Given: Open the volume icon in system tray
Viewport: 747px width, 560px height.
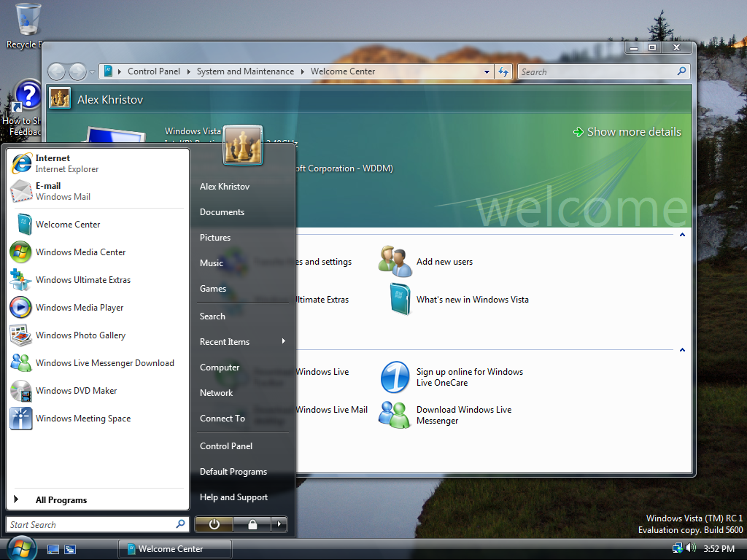Looking at the screenshot, I should [690, 548].
